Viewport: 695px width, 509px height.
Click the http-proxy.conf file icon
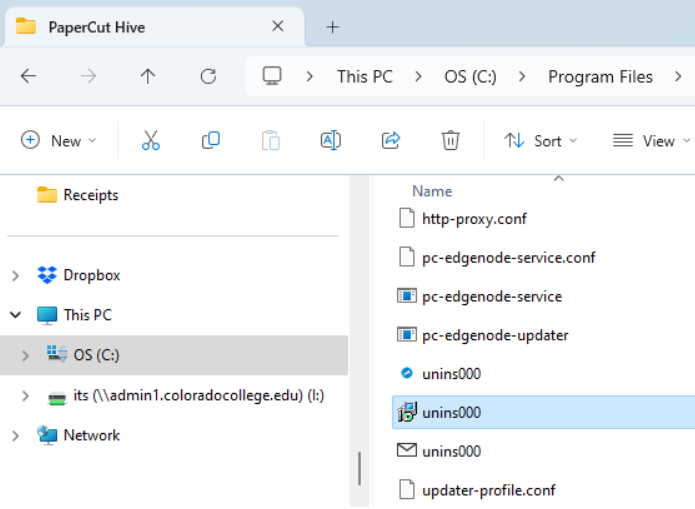click(x=407, y=218)
